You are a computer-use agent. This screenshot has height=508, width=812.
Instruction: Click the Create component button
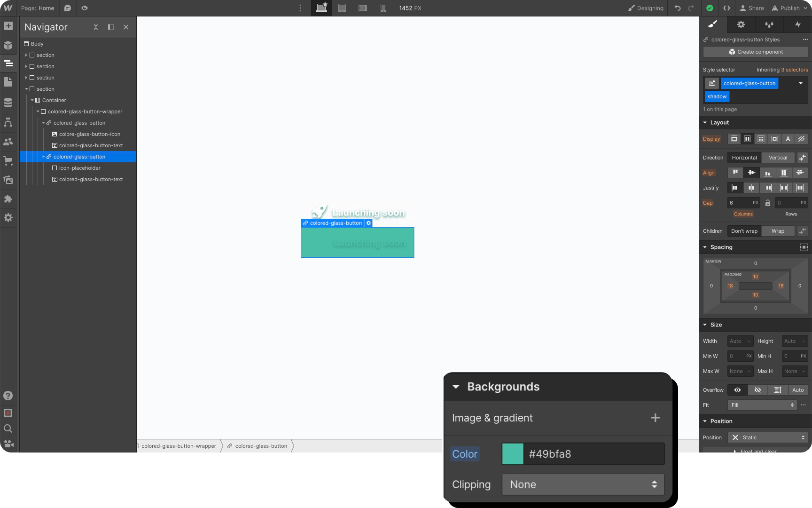[755, 52]
